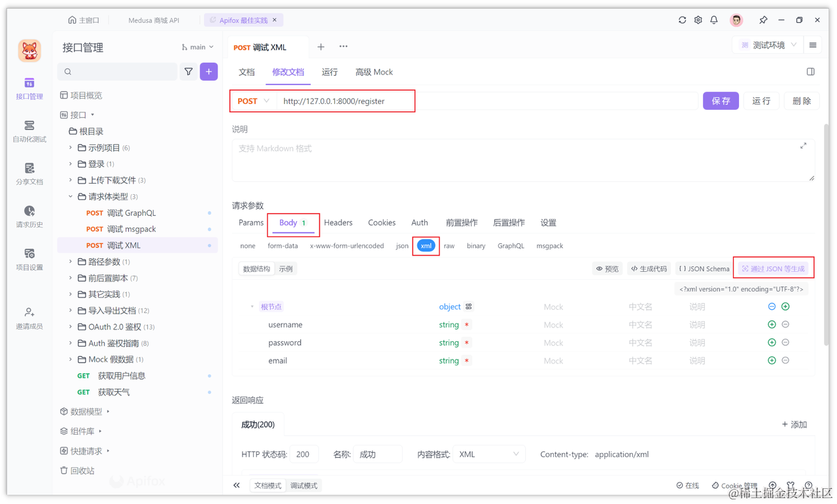The image size is (837, 504).
Task: Open the 前置操作 tab
Action: (x=462, y=223)
